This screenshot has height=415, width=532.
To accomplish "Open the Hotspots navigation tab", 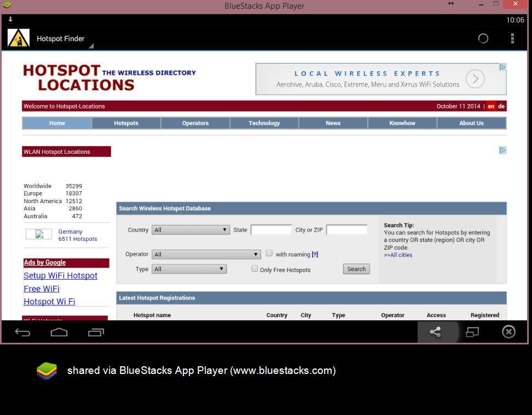I will click(126, 123).
